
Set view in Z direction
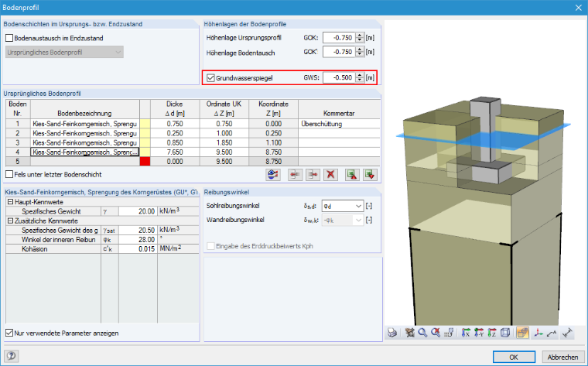click(x=492, y=333)
